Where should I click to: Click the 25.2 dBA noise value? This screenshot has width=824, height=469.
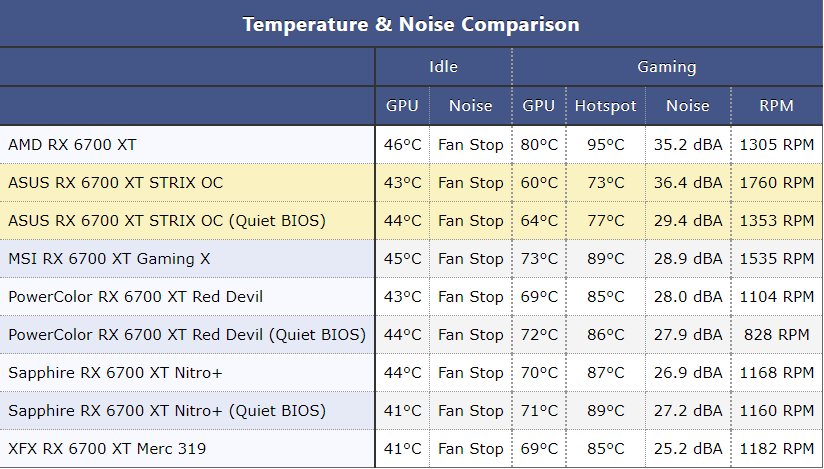687,449
